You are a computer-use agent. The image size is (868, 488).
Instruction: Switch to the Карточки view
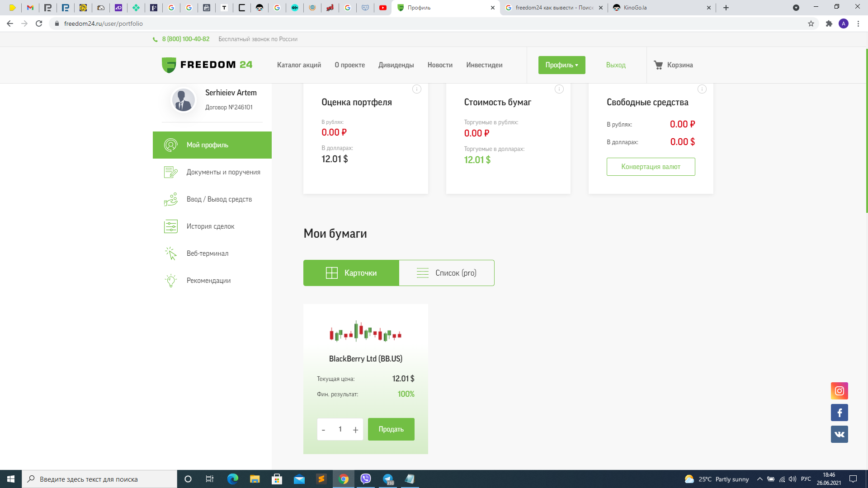[351, 273]
